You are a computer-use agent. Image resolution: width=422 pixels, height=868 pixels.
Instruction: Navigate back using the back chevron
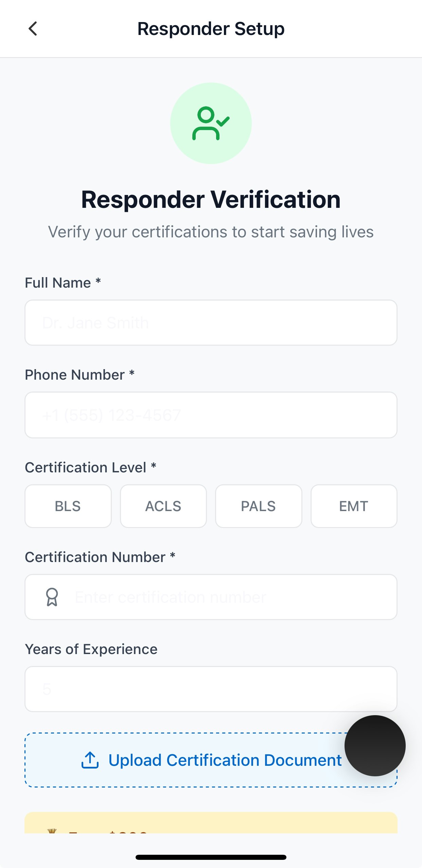tap(33, 29)
